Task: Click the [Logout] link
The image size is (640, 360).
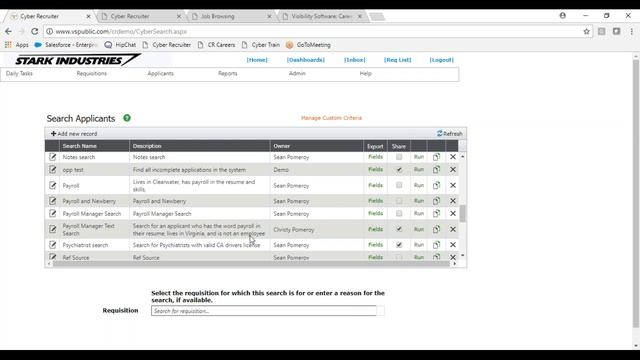Action: (x=441, y=60)
